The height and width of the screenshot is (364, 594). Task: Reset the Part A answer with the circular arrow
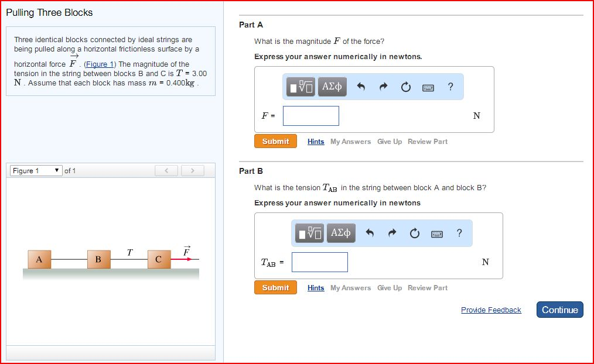pos(405,86)
